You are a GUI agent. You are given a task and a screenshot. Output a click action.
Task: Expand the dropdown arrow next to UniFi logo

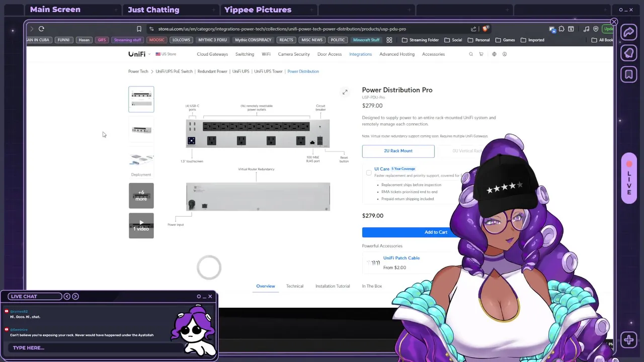click(x=149, y=54)
